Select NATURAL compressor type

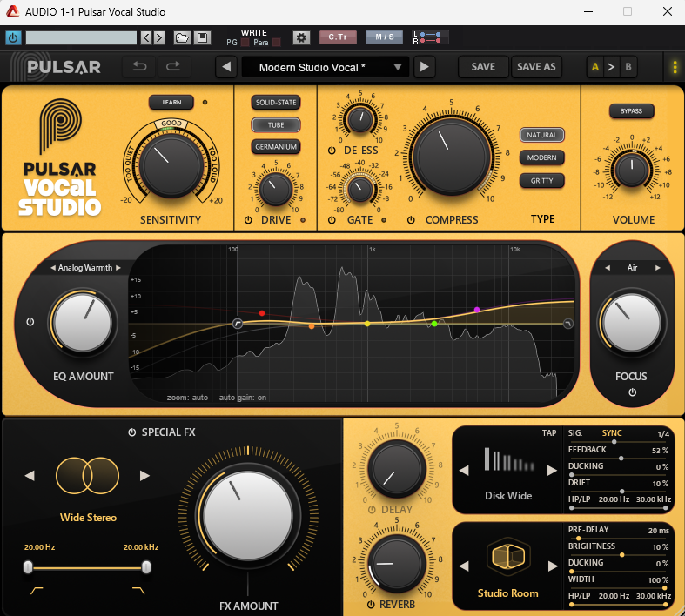[x=541, y=135]
